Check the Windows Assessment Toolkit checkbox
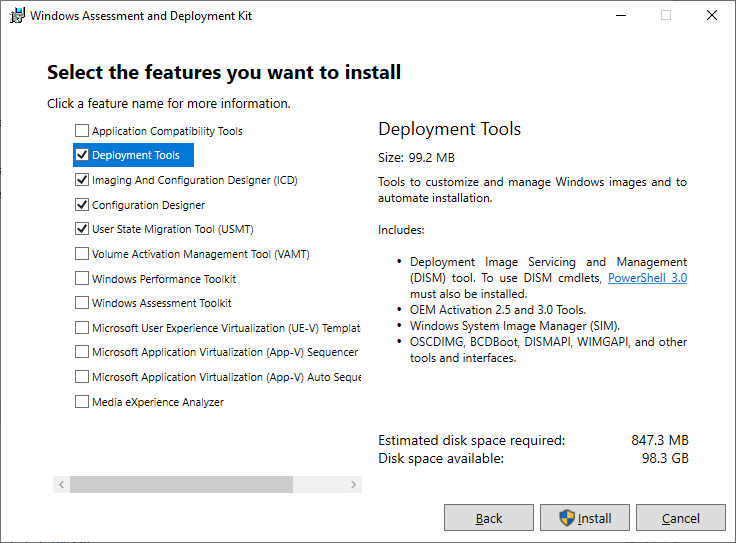The height and width of the screenshot is (543, 736). tap(82, 303)
